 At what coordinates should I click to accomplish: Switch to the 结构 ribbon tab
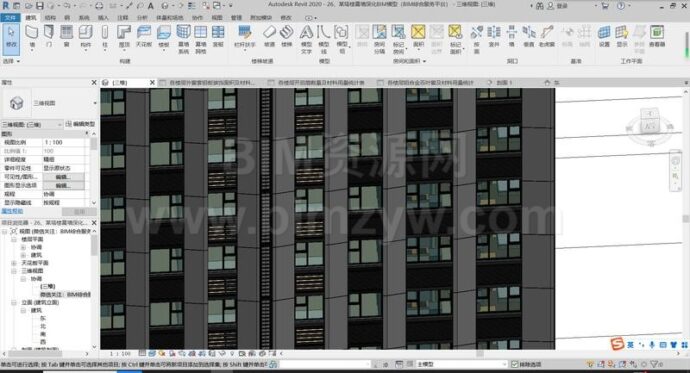pos(50,18)
